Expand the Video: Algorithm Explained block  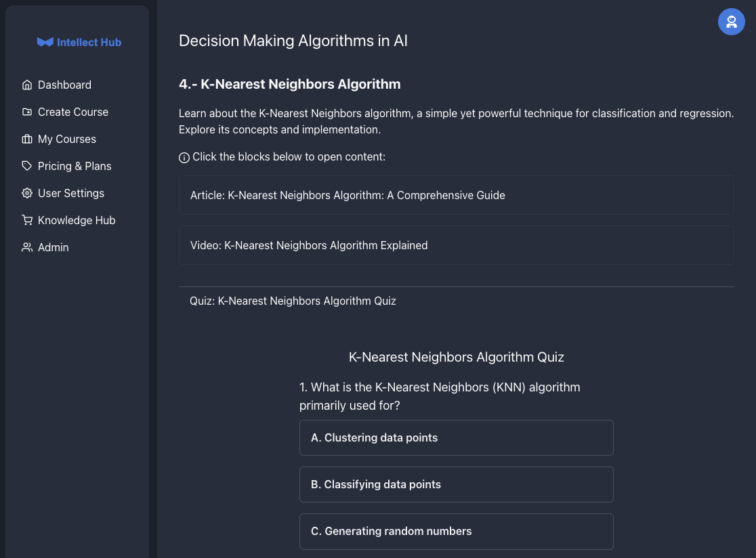pyautogui.click(x=456, y=245)
